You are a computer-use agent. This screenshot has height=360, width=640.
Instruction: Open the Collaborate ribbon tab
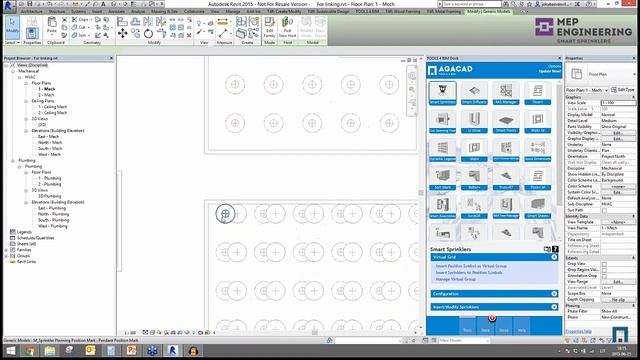[194, 11]
